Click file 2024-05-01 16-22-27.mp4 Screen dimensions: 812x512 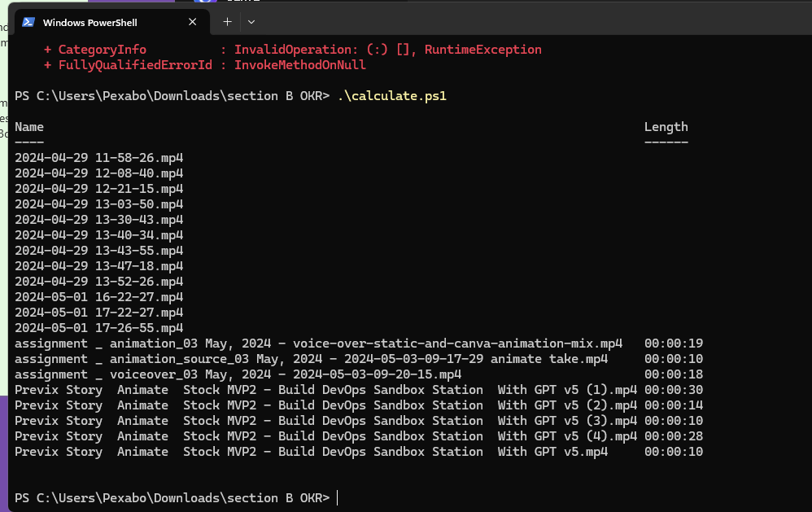[99, 297]
